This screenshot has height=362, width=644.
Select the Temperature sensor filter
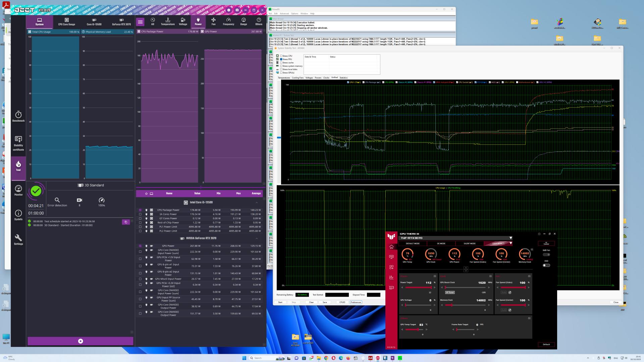(168, 21)
